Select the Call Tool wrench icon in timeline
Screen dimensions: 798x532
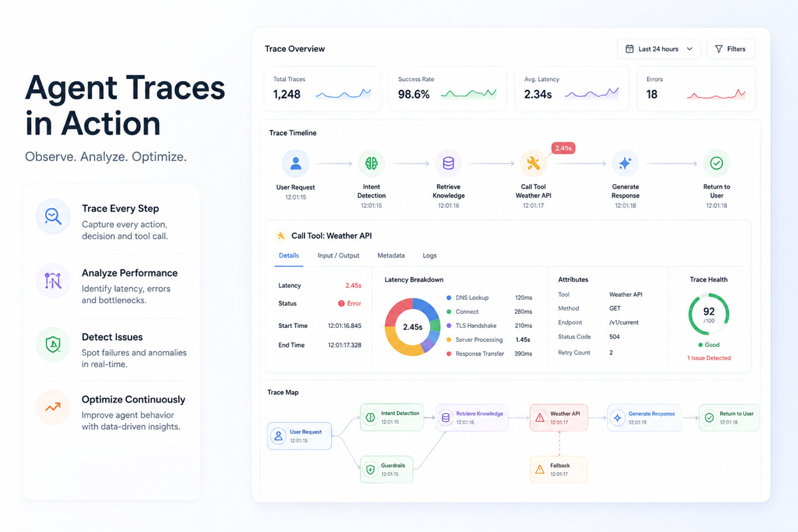(x=533, y=163)
